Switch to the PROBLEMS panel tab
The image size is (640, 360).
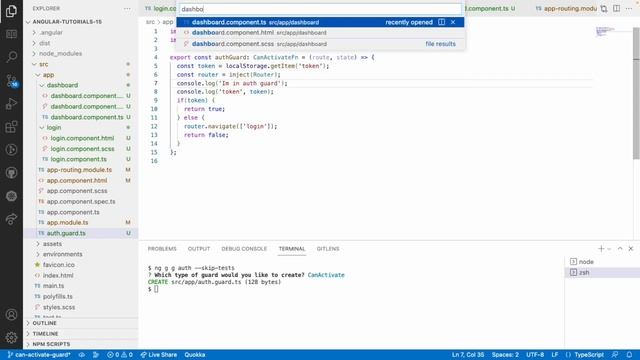pyautogui.click(x=162, y=249)
